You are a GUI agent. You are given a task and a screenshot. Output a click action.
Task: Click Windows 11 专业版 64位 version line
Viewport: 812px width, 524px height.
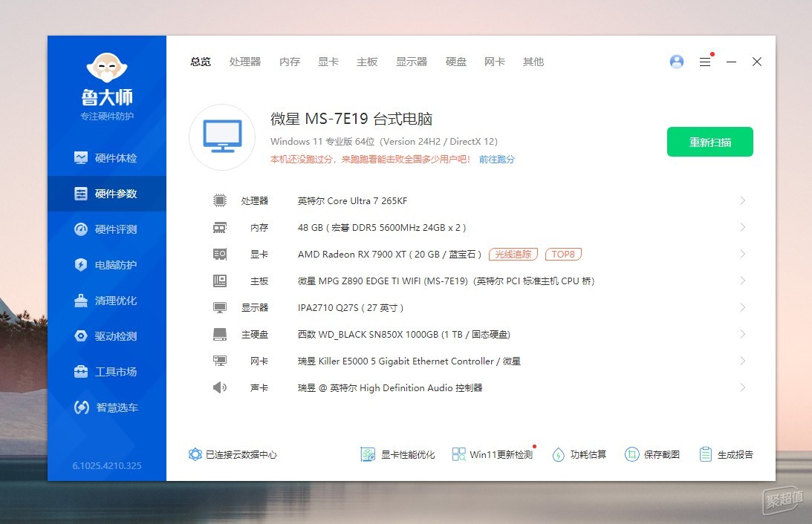click(x=384, y=141)
